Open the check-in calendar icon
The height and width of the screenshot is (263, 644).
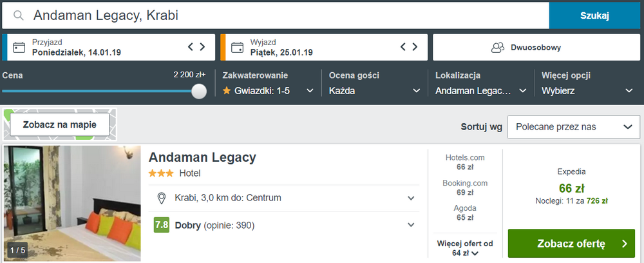(x=19, y=47)
